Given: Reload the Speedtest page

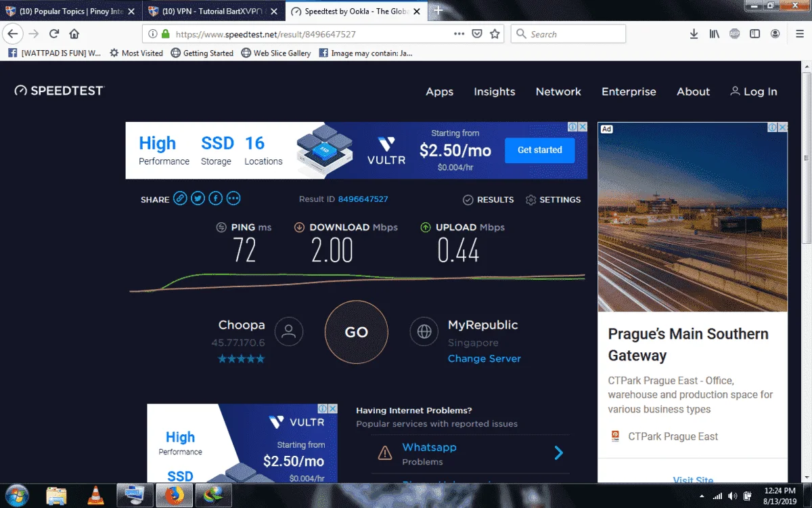Looking at the screenshot, I should (54, 34).
